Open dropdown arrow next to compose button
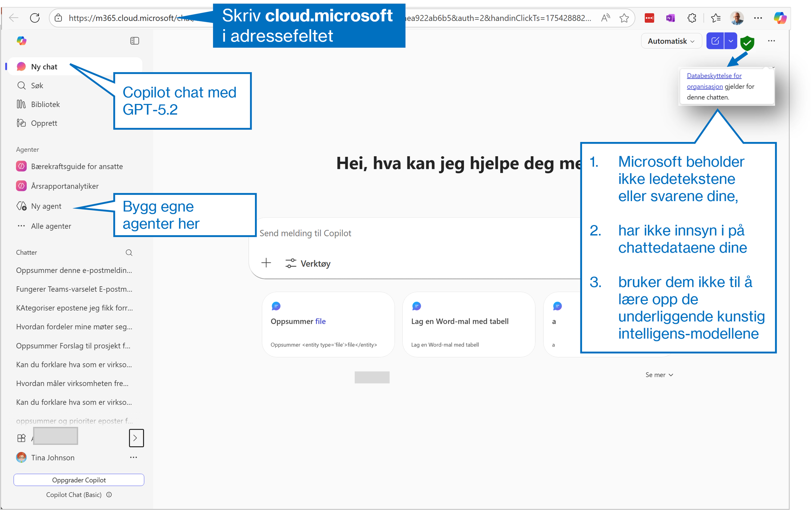This screenshot has width=812, height=510. tap(730, 41)
